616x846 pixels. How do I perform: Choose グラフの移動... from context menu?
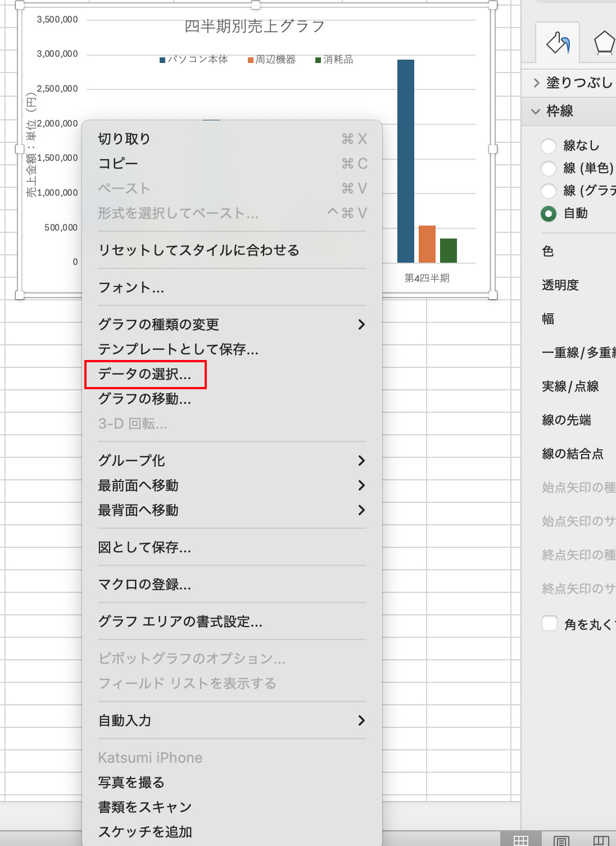(x=145, y=399)
